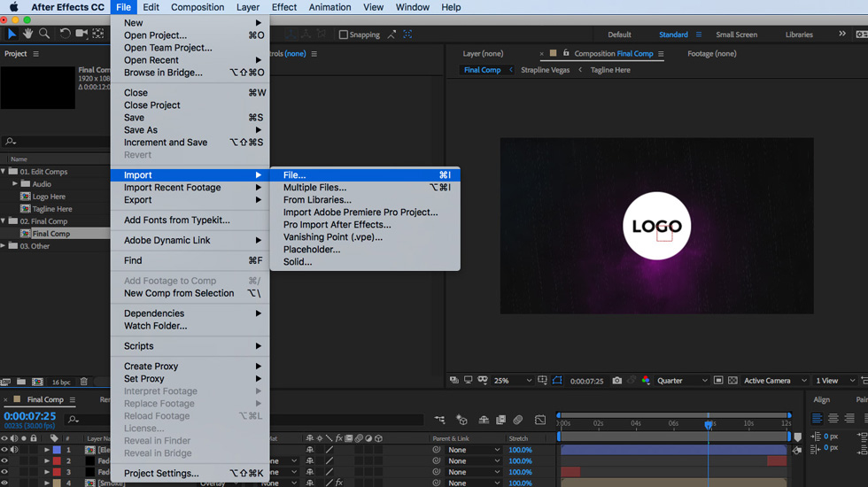Image resolution: width=868 pixels, height=487 pixels.
Task: Click the always preview this view icon
Action: click(x=453, y=380)
